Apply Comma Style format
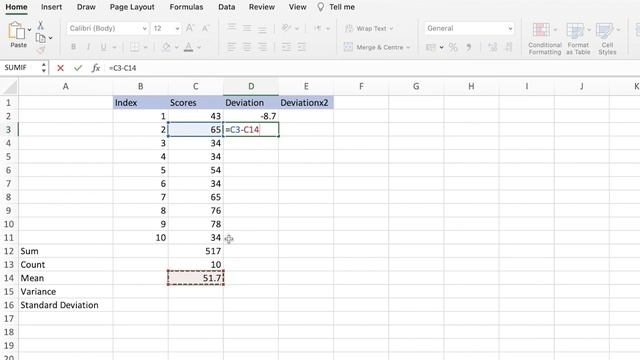Image resolution: width=640 pixels, height=360 pixels. (x=469, y=47)
